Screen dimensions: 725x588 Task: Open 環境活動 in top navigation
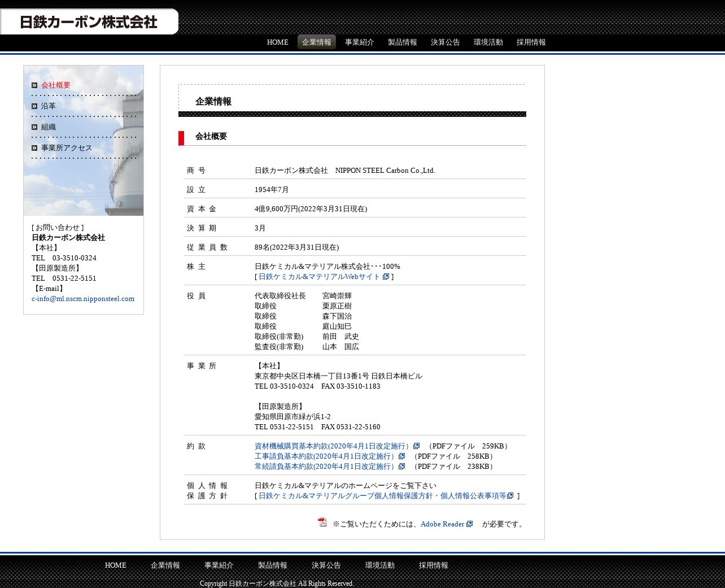click(488, 42)
